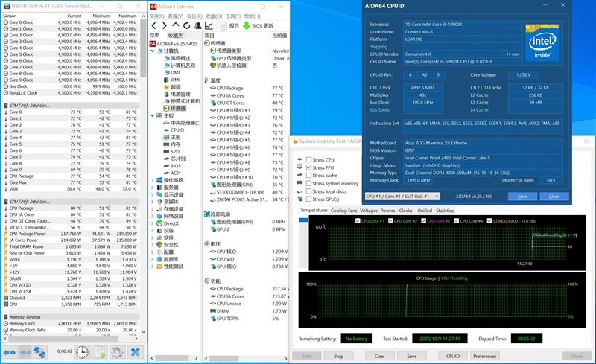Go back in AIDA64 Extreme toolbar

coord(153,25)
